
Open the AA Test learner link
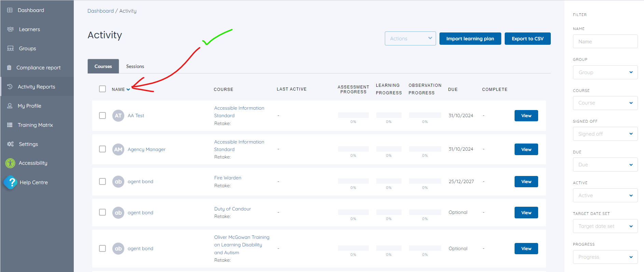[x=136, y=115]
